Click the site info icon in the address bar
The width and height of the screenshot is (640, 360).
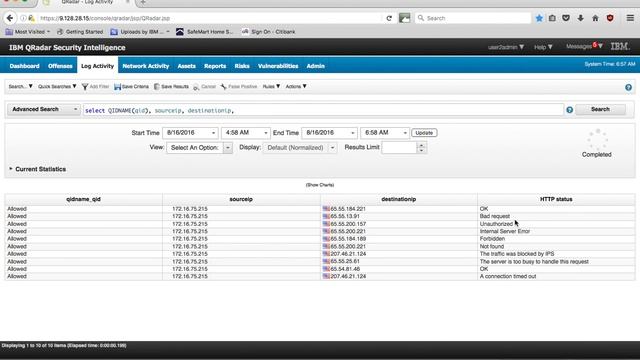(x=23, y=18)
